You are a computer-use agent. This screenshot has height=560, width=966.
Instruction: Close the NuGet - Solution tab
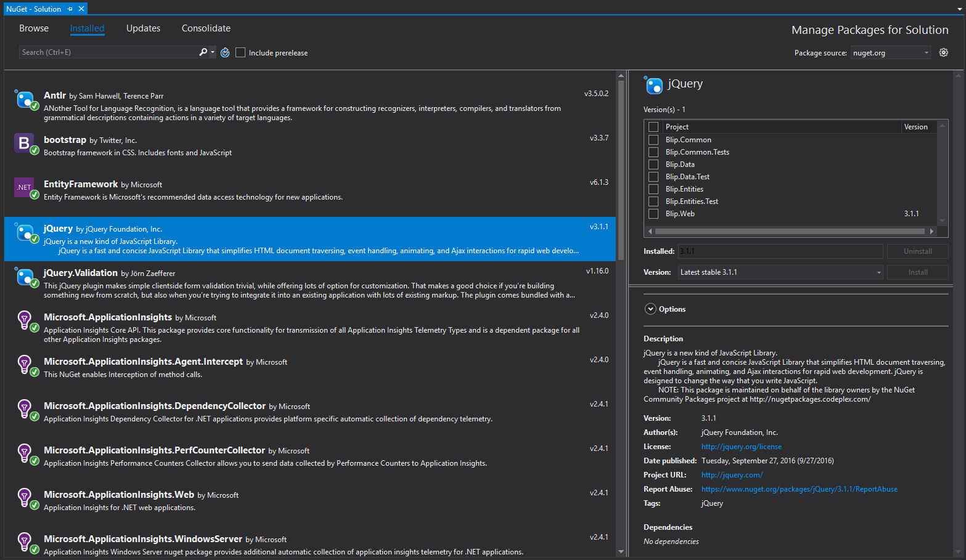(x=81, y=9)
